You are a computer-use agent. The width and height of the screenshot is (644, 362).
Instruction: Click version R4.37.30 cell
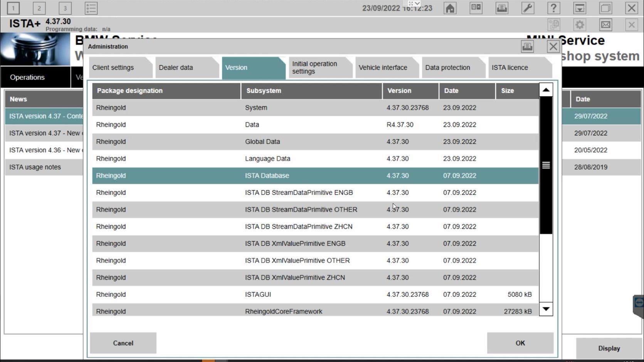(400, 125)
